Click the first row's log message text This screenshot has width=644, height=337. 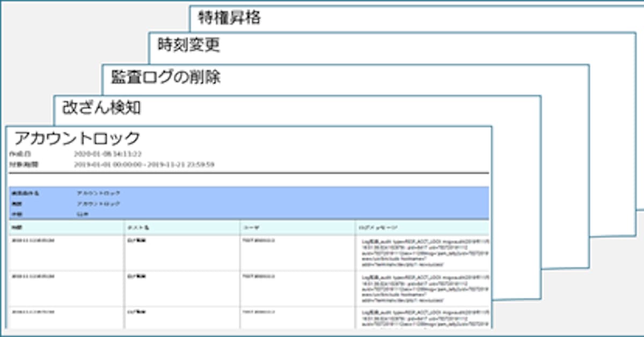point(425,253)
